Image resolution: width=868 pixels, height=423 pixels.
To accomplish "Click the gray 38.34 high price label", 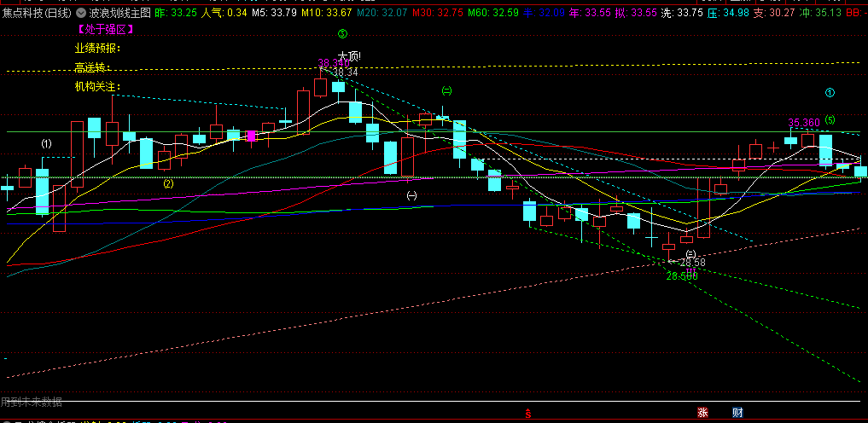I will point(346,72).
